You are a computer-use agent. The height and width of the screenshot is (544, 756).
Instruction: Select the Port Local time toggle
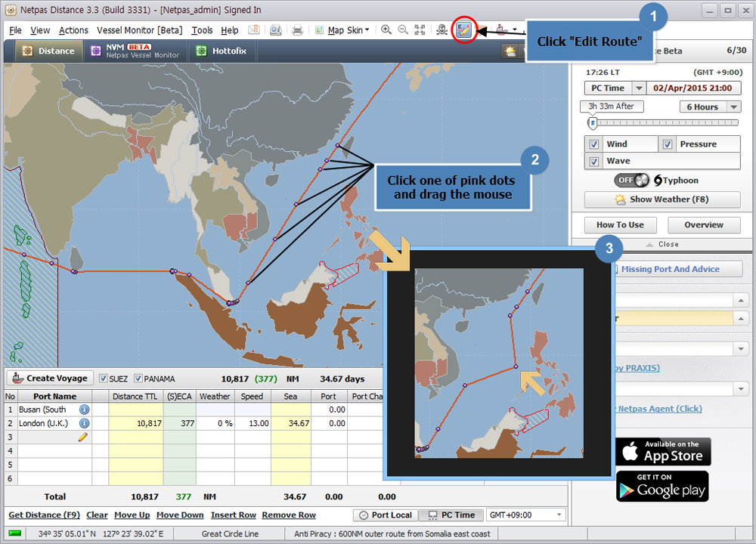pos(386,515)
